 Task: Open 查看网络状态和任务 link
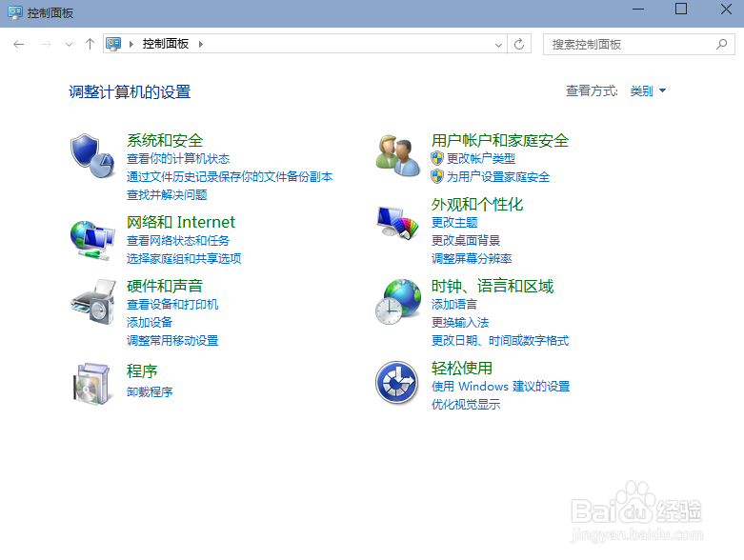178,240
